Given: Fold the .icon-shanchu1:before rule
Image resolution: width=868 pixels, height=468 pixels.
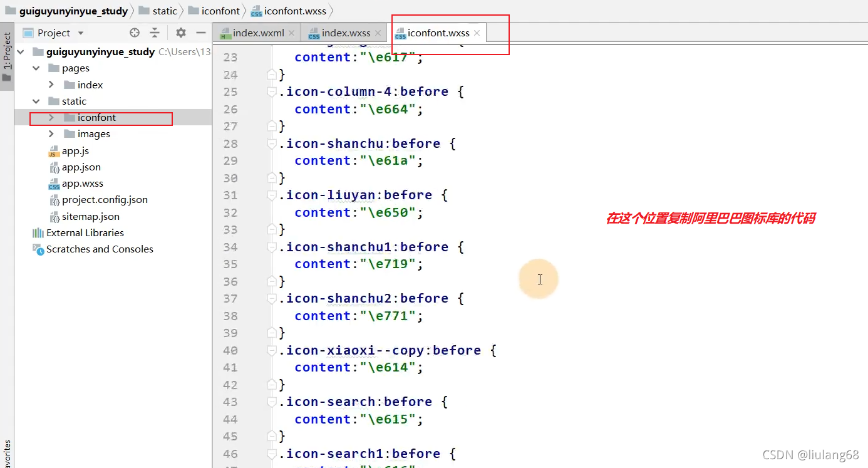Looking at the screenshot, I should pos(272,247).
